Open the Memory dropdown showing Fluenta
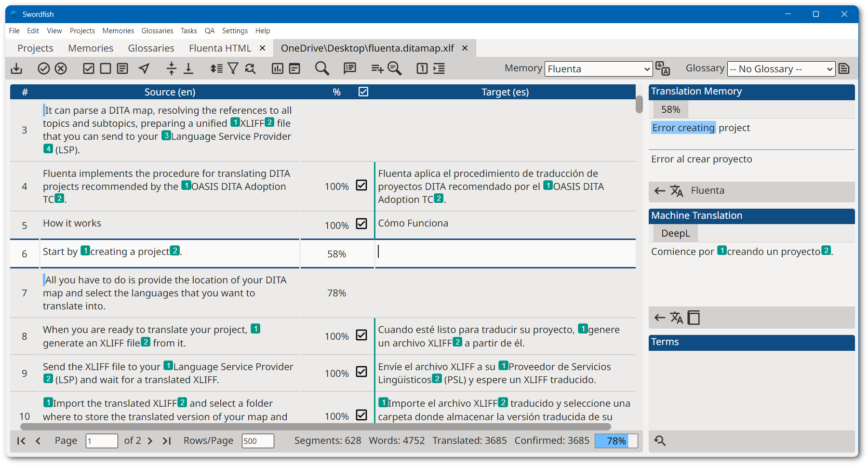 pyautogui.click(x=599, y=69)
